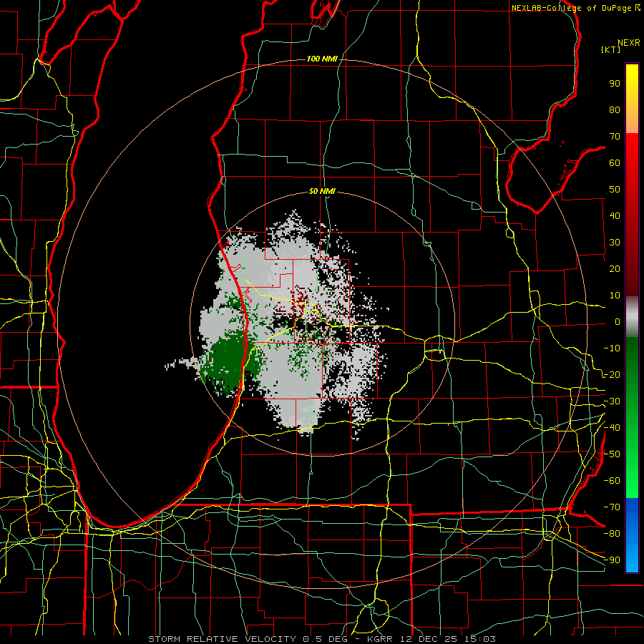Viewport: 644px width, 644px height.
Task: Click the 80 value on the velocity scale
Action: tap(615, 110)
